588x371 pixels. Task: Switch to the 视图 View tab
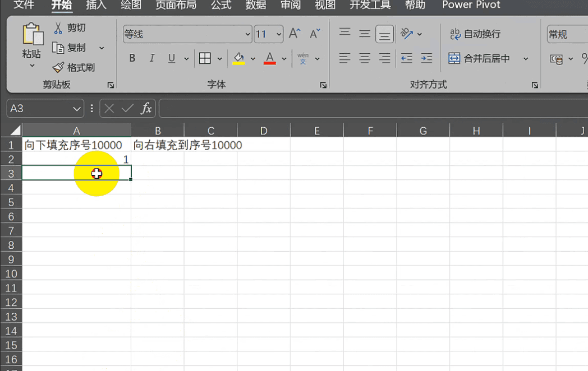coord(325,5)
